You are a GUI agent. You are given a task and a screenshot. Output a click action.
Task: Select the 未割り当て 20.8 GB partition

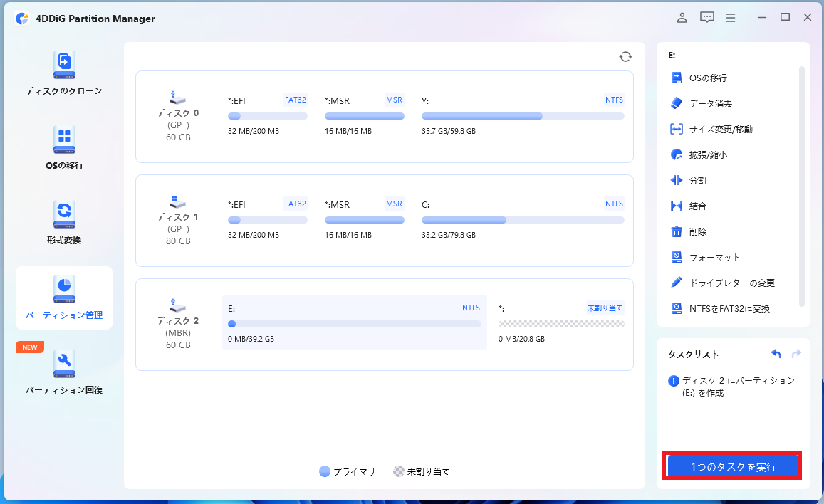[561, 322]
